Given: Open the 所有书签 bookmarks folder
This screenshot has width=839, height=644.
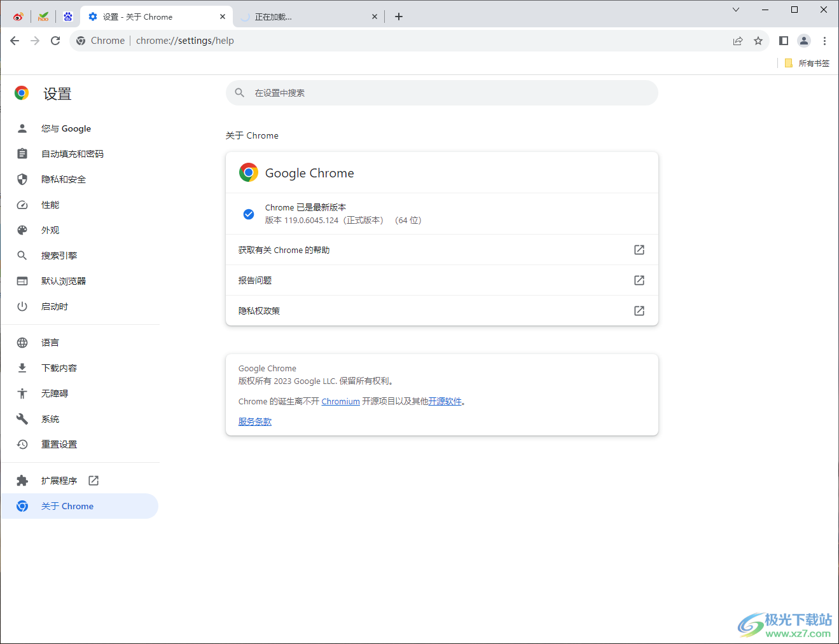Looking at the screenshot, I should [807, 63].
